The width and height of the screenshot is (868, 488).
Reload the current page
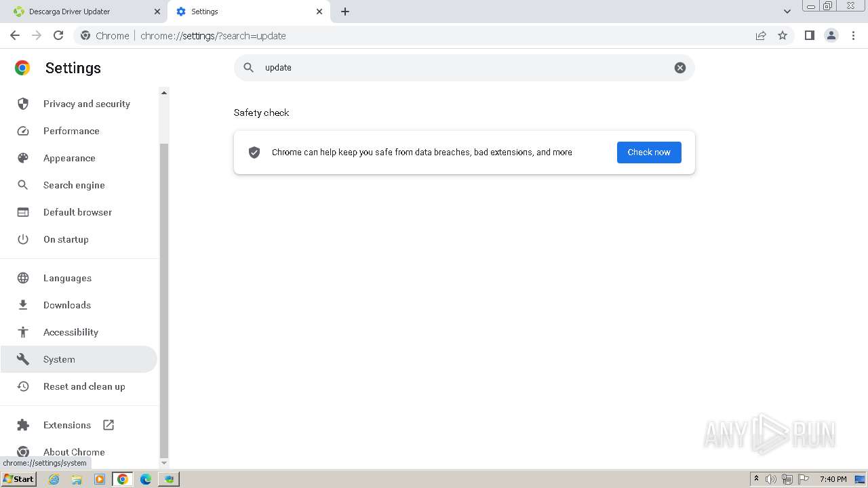click(58, 35)
